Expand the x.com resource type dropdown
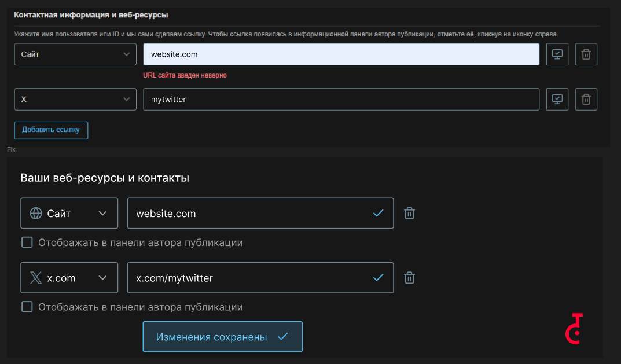The width and height of the screenshot is (621, 364). 69,278
